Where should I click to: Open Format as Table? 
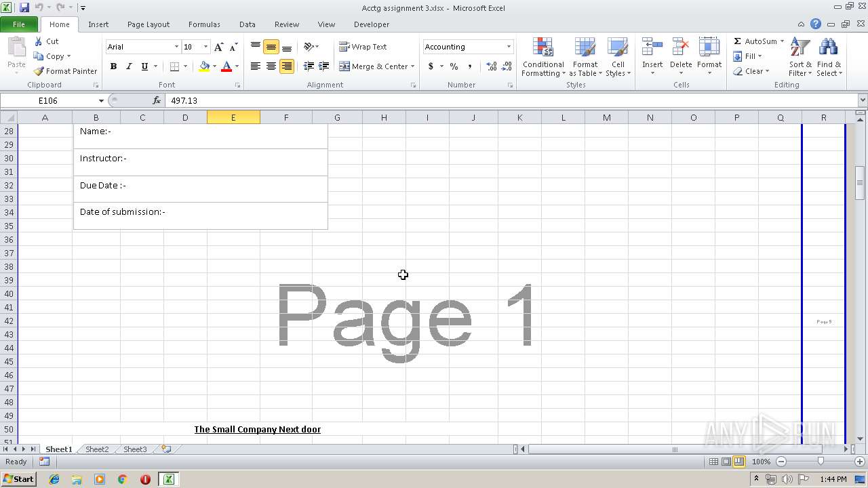pyautogui.click(x=585, y=57)
